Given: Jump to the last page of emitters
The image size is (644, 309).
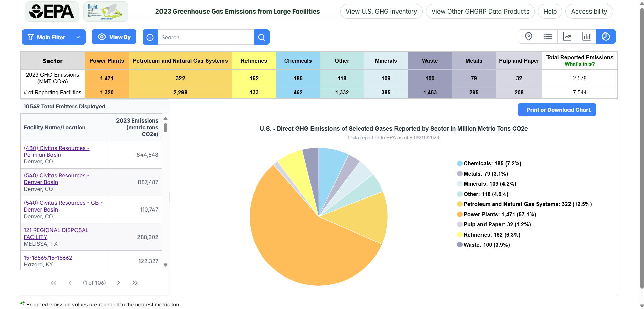Looking at the screenshot, I should point(135,282).
